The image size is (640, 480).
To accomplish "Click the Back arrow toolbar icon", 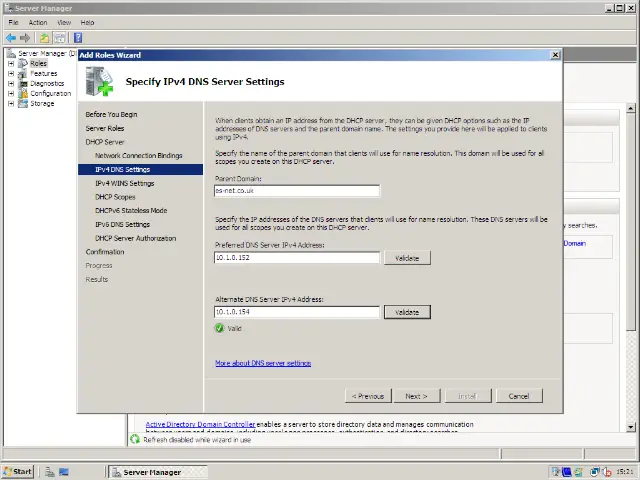I will 11,38.
